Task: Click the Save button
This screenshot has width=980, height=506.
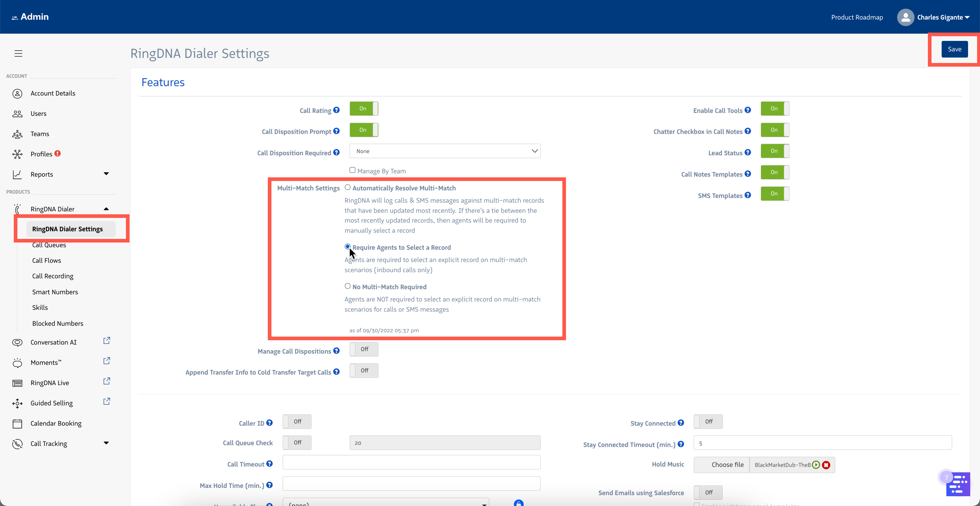Action: click(954, 49)
